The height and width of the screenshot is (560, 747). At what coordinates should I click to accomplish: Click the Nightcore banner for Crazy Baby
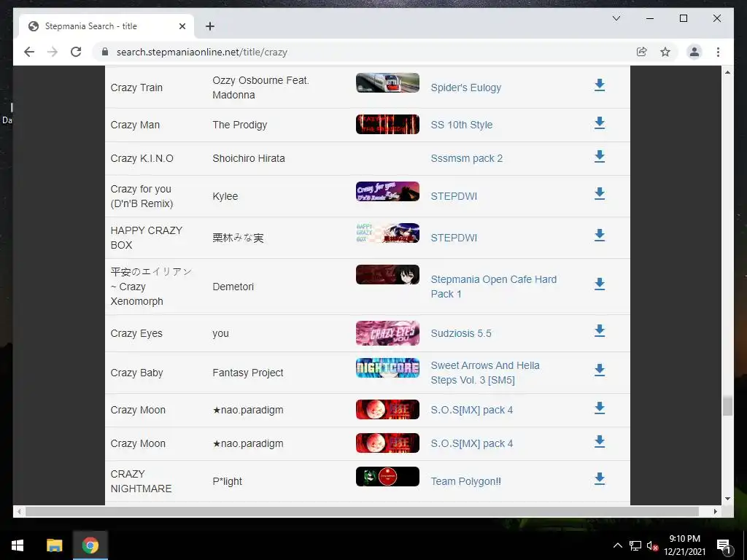[x=387, y=367]
